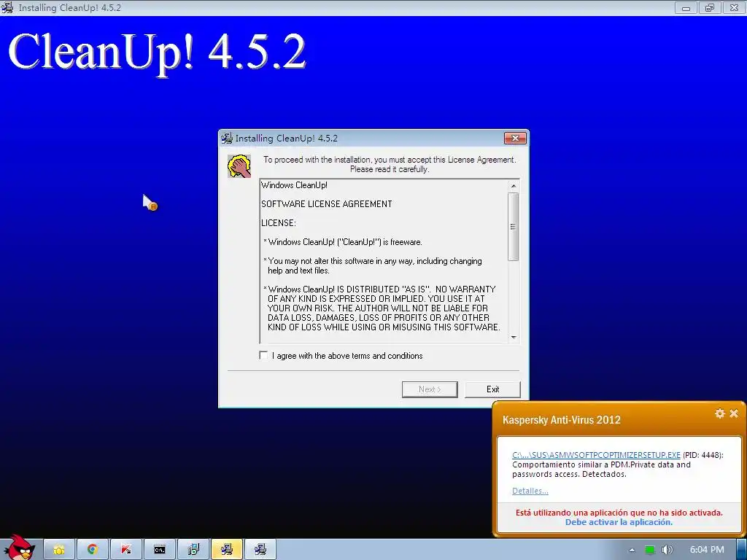Image resolution: width=747 pixels, height=560 pixels.
Task: Switch to the highlighted CleanUp installer taskbar button
Action: (x=227, y=550)
